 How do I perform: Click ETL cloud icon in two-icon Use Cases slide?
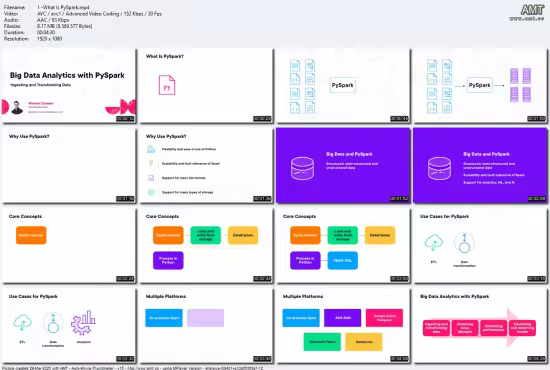[x=434, y=242]
